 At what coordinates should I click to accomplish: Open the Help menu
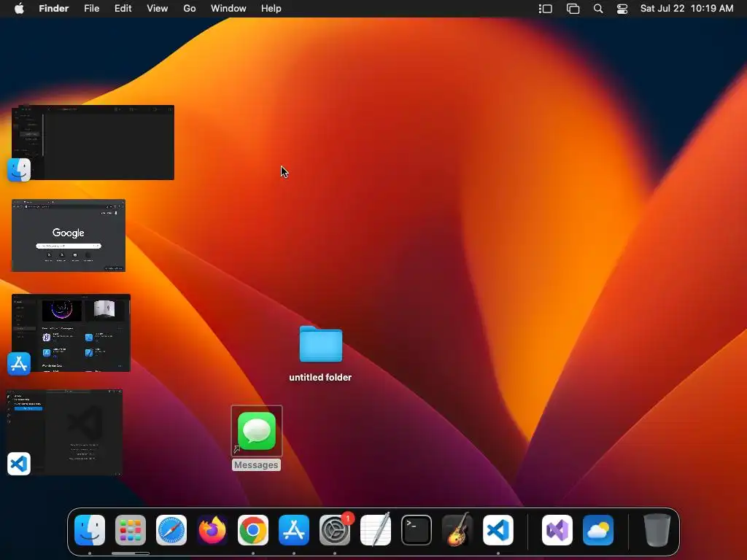click(271, 9)
